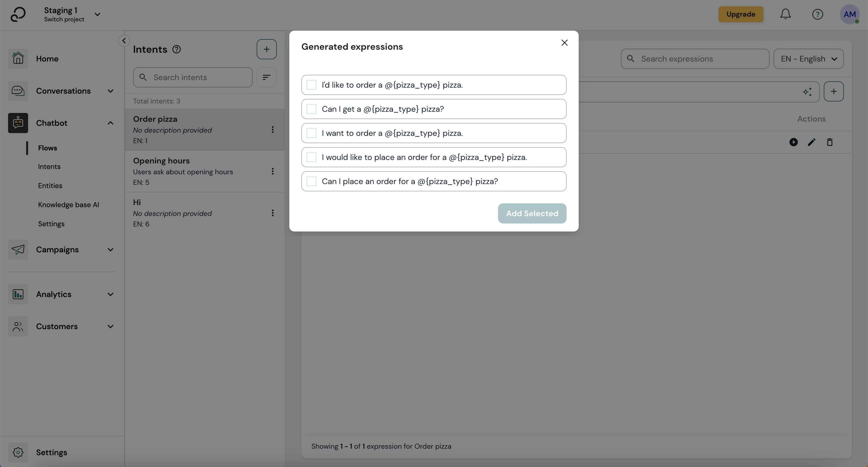Check 'Can I place an order' expression

[311, 181]
